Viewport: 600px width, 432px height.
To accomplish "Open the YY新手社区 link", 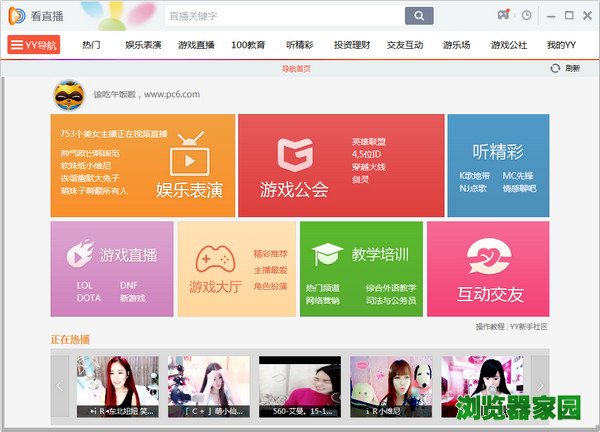I will click(x=529, y=327).
